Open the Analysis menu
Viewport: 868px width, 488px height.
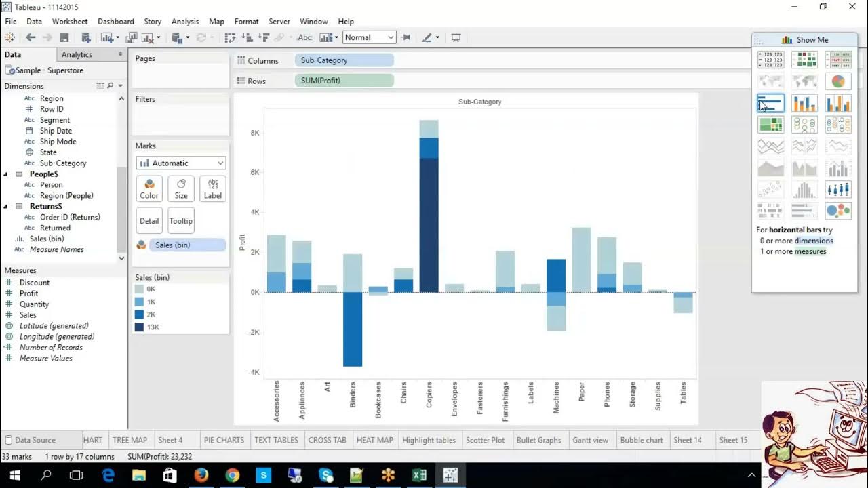(x=185, y=22)
